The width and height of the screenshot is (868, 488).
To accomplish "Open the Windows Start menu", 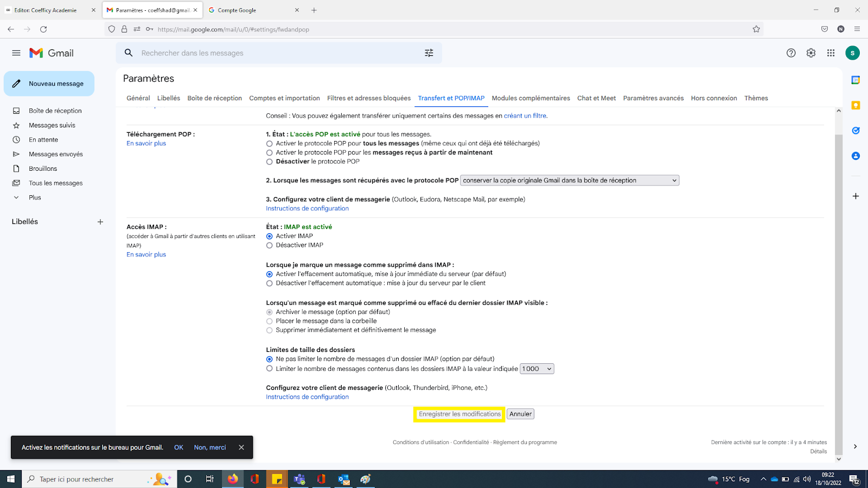I will 11,479.
